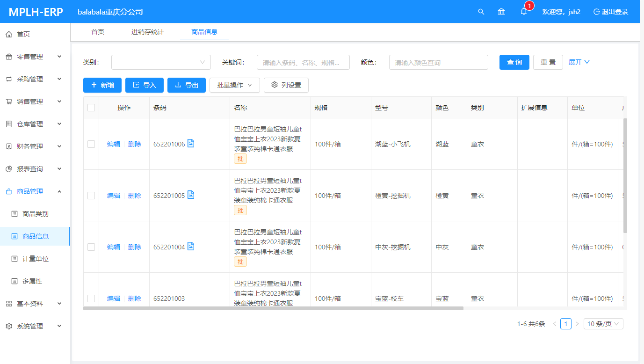644x364 pixels.
Task: Click the home icon in sidebar
Action: click(x=9, y=34)
